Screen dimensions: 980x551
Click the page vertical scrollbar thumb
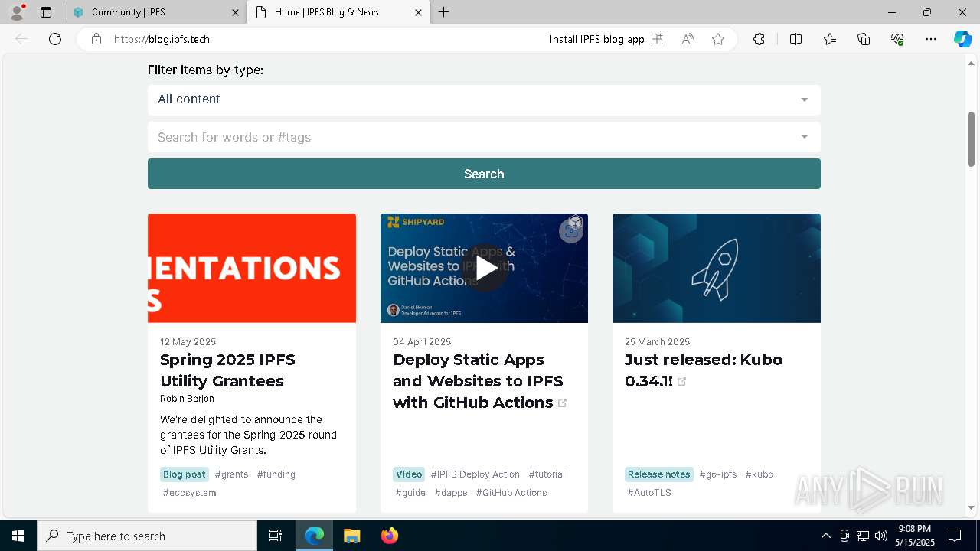coord(971,139)
